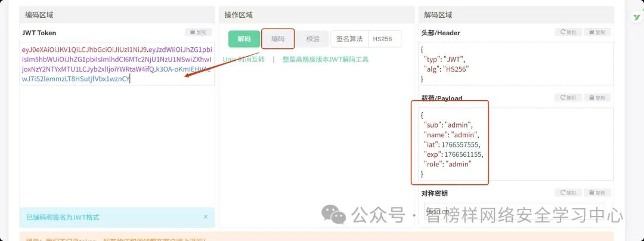644x241 pixels.
Task: Click the green browser extension icon
Action: [637, 17]
